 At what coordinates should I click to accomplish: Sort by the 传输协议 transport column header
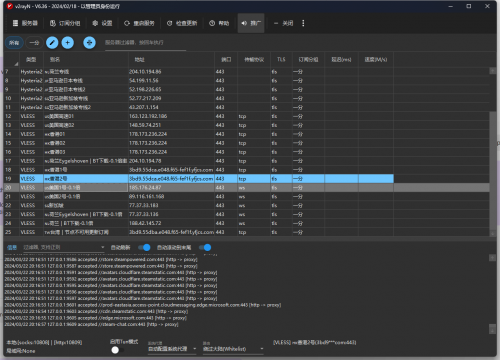[x=254, y=60]
